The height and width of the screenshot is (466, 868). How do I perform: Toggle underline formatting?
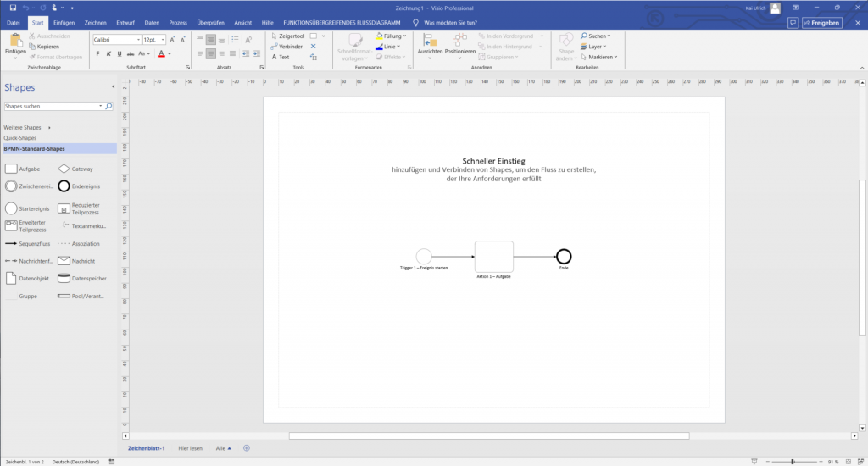pyautogui.click(x=120, y=53)
